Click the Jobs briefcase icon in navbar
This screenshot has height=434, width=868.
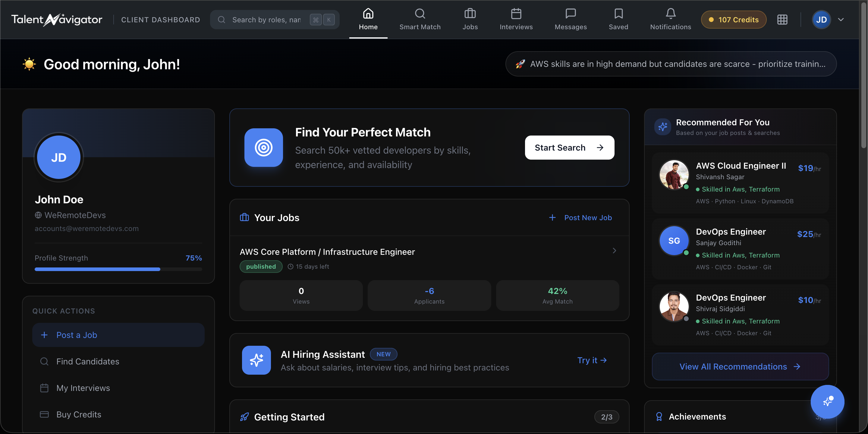click(x=470, y=14)
